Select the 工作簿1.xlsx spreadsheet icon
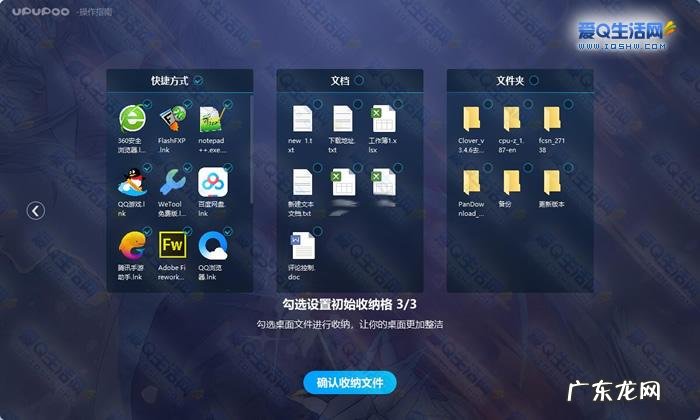700x420 pixels. (383, 119)
